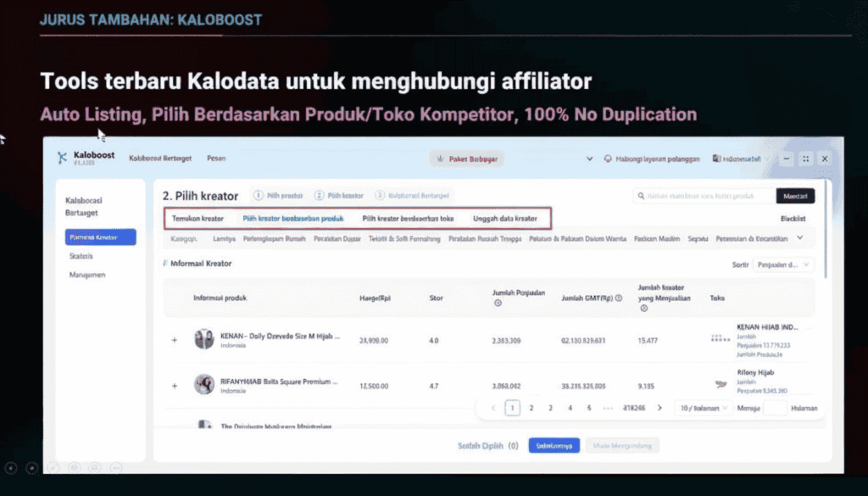Screen dimensions: 868x496
Task: Click the Riforny Hijab store logo icon
Action: click(x=721, y=384)
